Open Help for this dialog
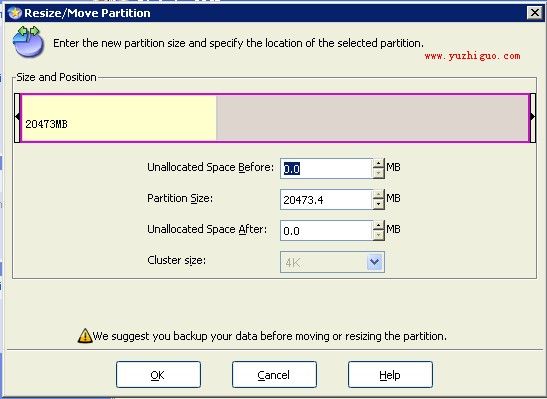Image resolution: width=547 pixels, height=399 pixels. (x=390, y=375)
